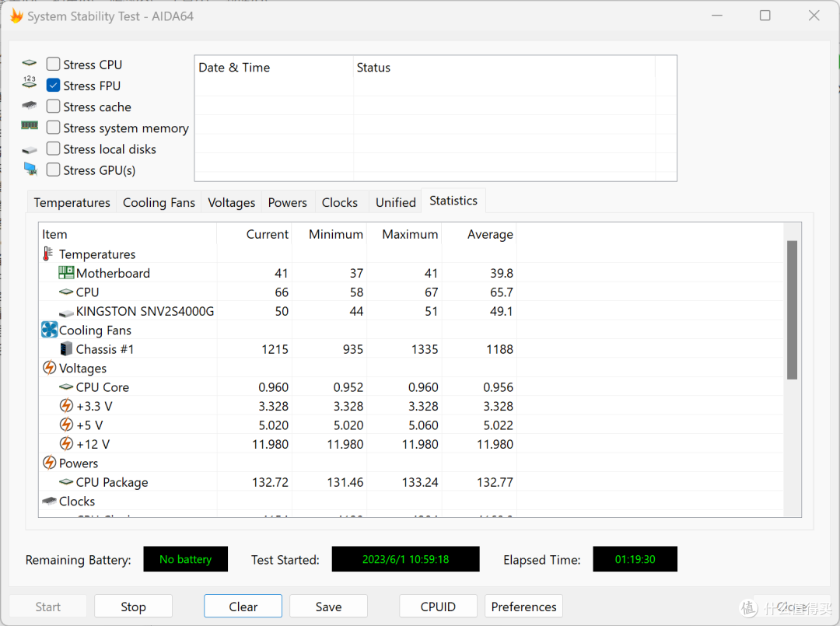Click the Stress FPU 123 icon
840x626 pixels.
tap(30, 82)
